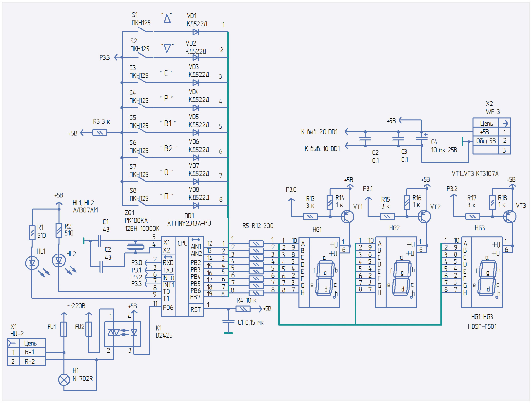Click the C4 10 мк 25В label
Image resolution: width=532 pixels, height=404 pixels.
point(444,150)
